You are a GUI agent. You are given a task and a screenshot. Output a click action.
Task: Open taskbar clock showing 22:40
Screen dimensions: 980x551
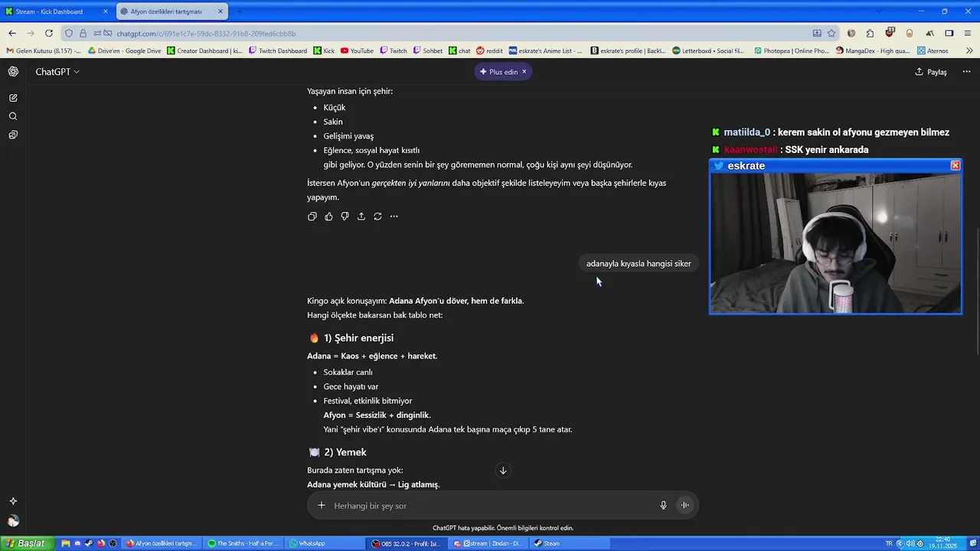click(x=942, y=543)
